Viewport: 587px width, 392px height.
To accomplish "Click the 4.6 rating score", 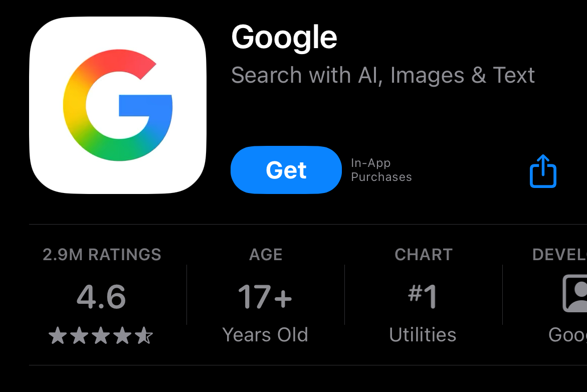I will (101, 296).
